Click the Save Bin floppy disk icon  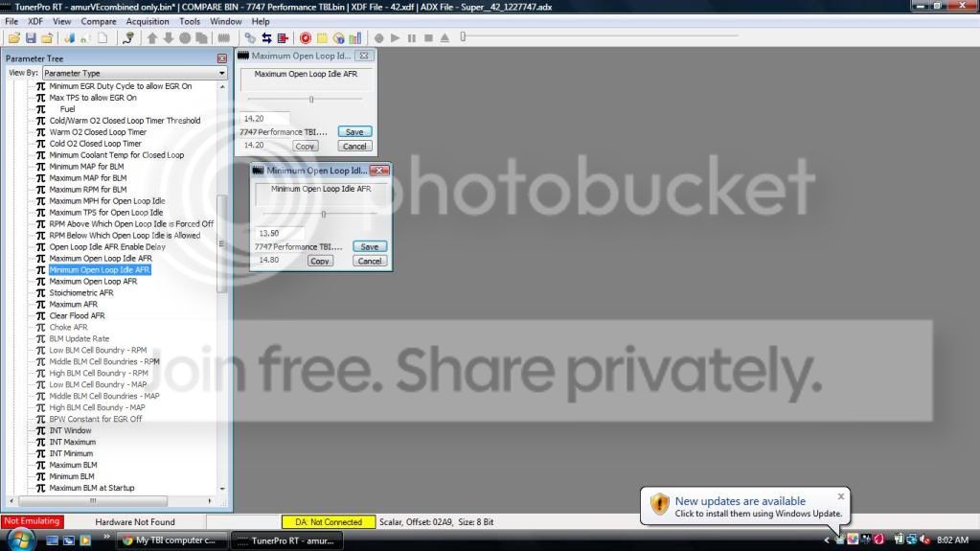(x=31, y=38)
